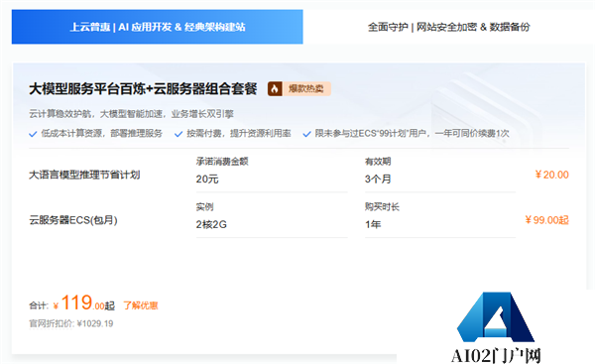The width and height of the screenshot is (595, 364).
Task: Click the 大模型服务平台百炼+云服务器组合套餐 title
Action: click(143, 89)
